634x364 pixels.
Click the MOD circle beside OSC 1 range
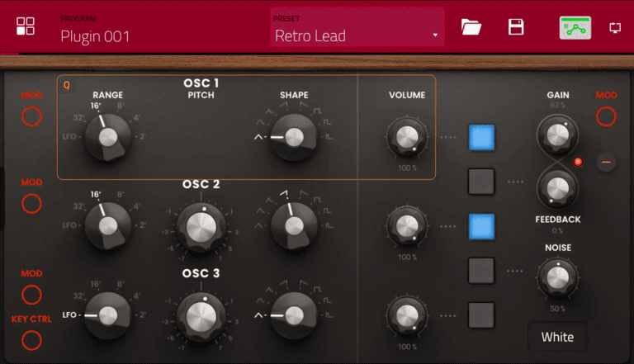tap(31, 116)
